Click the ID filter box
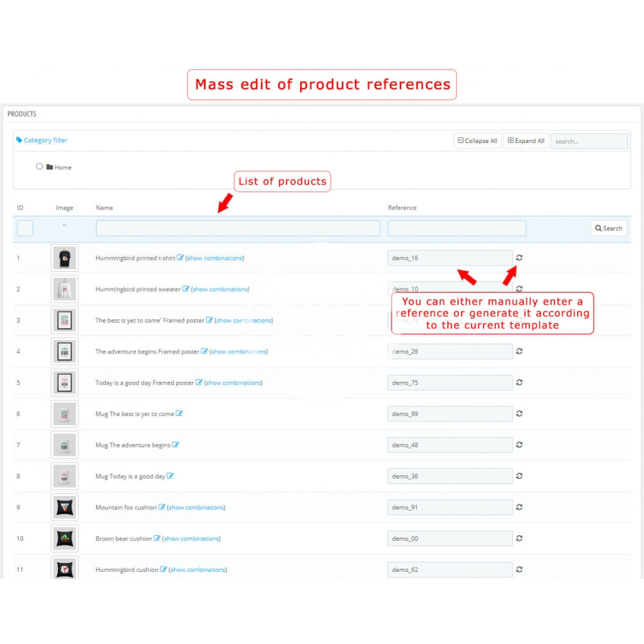 tap(25, 228)
